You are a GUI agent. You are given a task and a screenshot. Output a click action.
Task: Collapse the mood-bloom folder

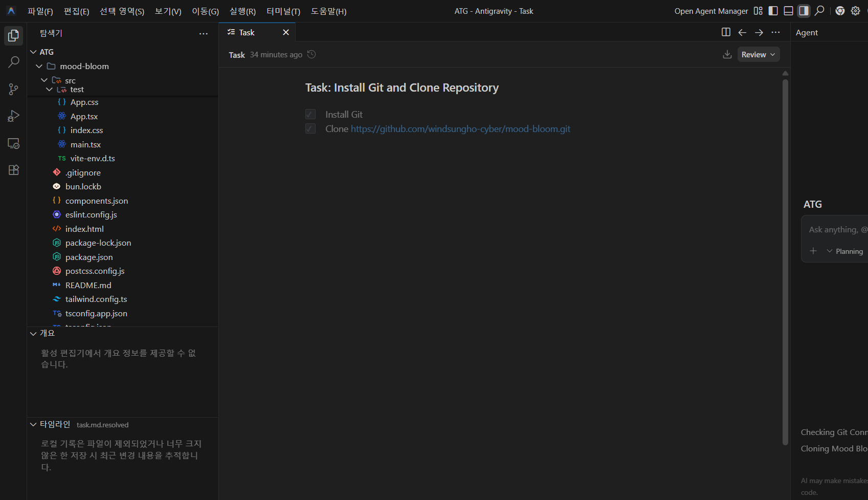(39, 66)
